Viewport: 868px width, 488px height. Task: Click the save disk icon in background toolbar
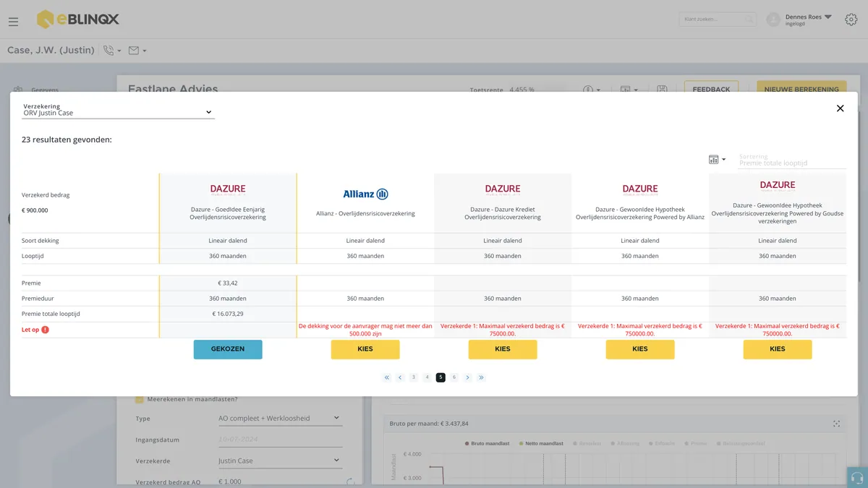(662, 90)
